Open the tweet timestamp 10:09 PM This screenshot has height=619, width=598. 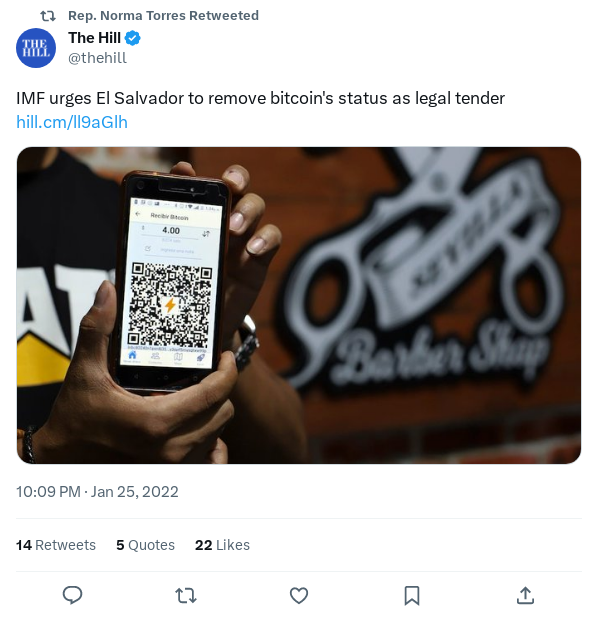(x=48, y=491)
